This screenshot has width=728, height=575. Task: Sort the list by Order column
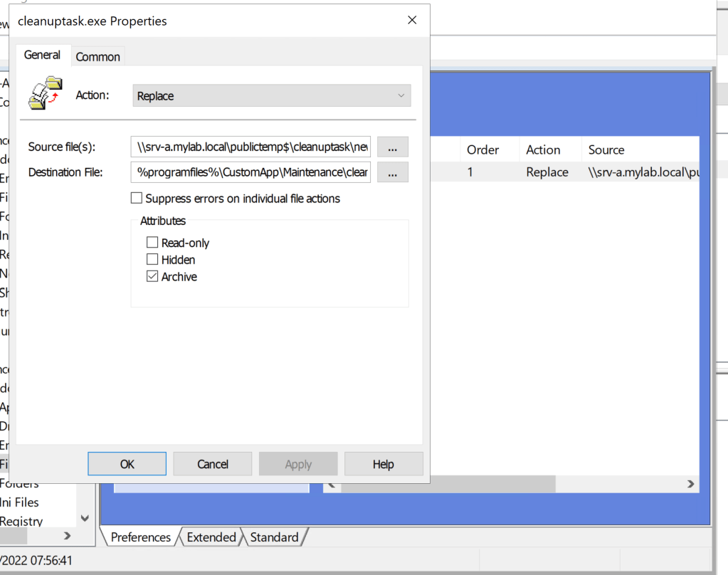pos(482,150)
